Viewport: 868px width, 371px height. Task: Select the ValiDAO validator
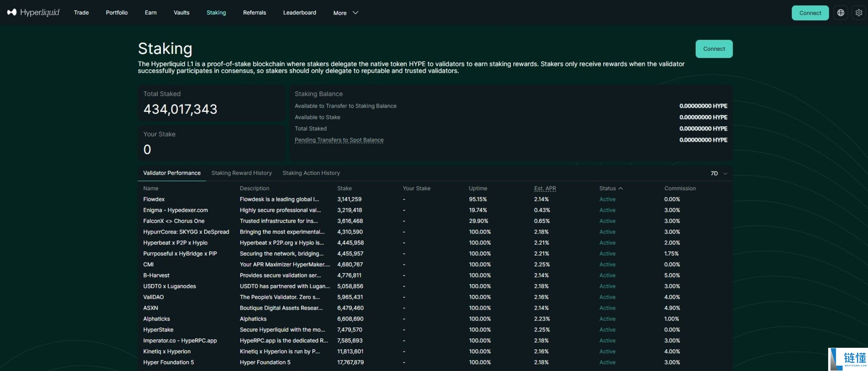point(153,297)
